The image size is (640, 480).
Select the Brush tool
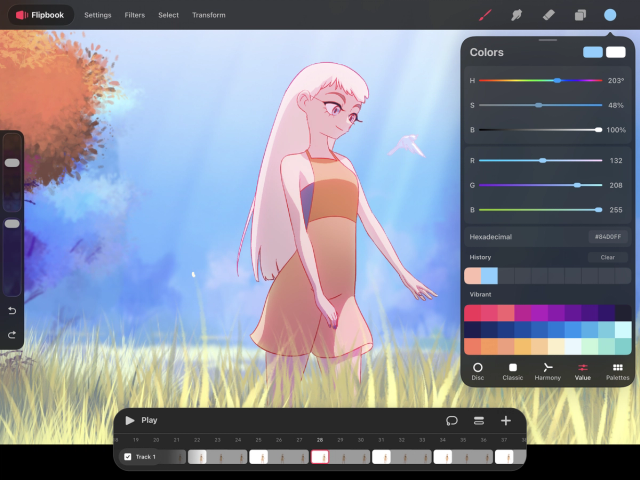tap(485, 15)
